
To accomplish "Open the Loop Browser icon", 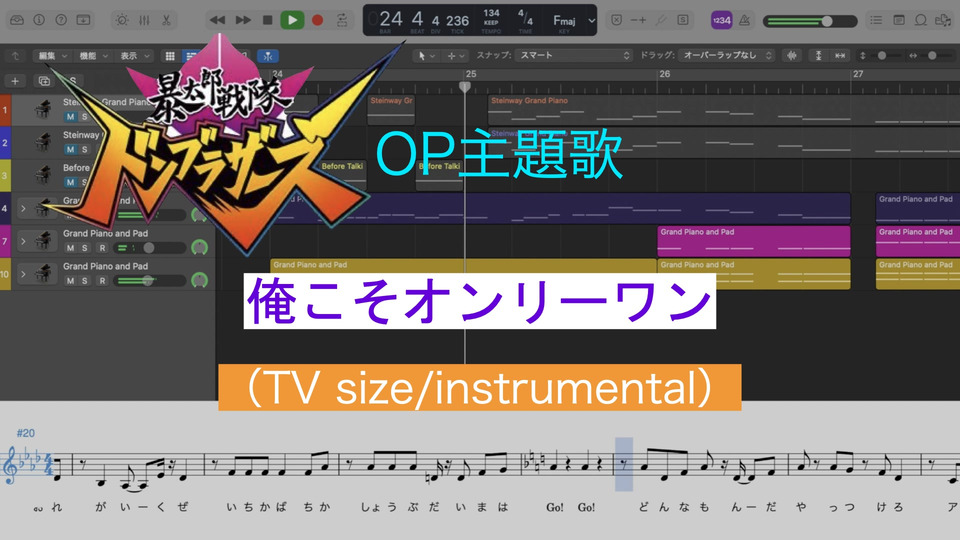I will (920, 20).
